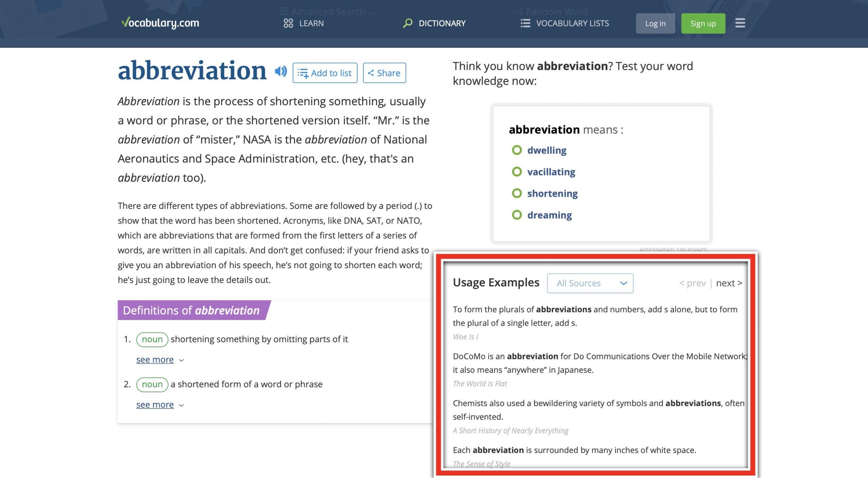Click the Learn grid icon

click(x=288, y=23)
